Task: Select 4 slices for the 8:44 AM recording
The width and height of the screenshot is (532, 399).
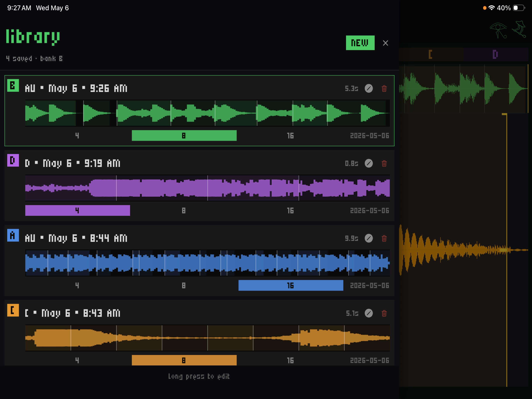Action: [x=78, y=285]
